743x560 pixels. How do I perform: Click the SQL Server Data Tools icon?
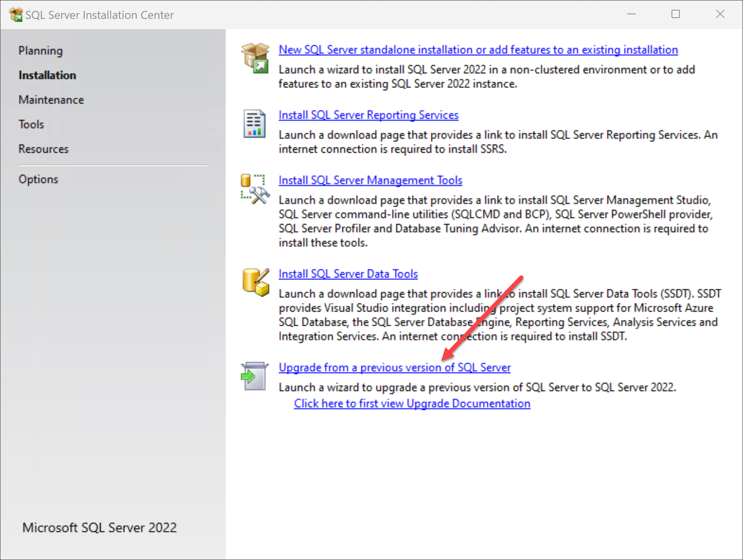coord(255,282)
